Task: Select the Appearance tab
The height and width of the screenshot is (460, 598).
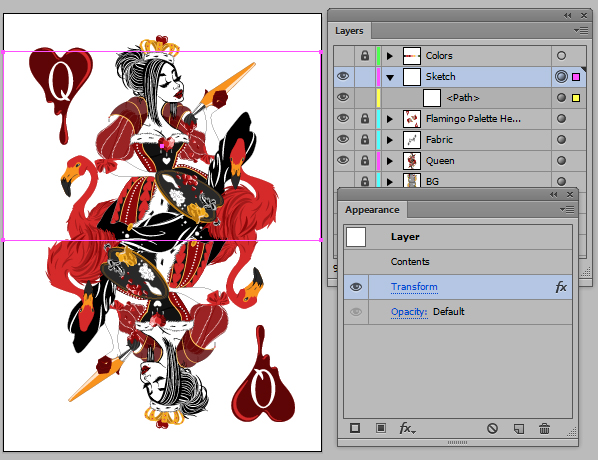Action: [x=372, y=210]
